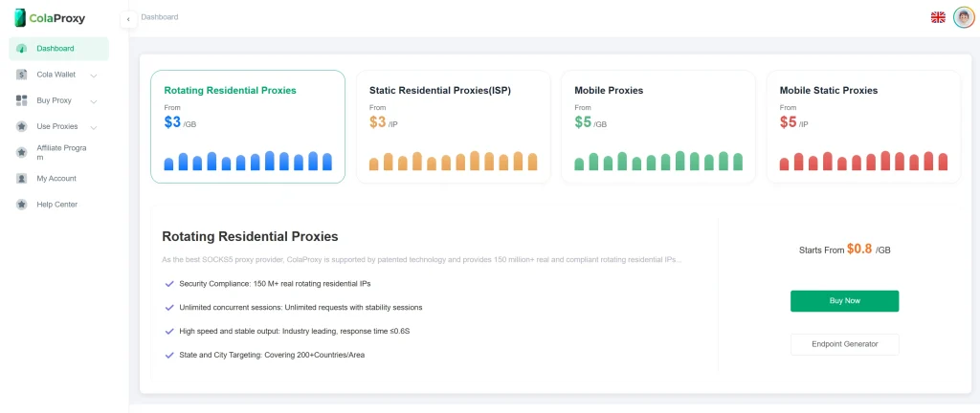The width and height of the screenshot is (980, 413).
Task: Click Unlimited concurrent sessions feature line
Action: [x=301, y=308]
